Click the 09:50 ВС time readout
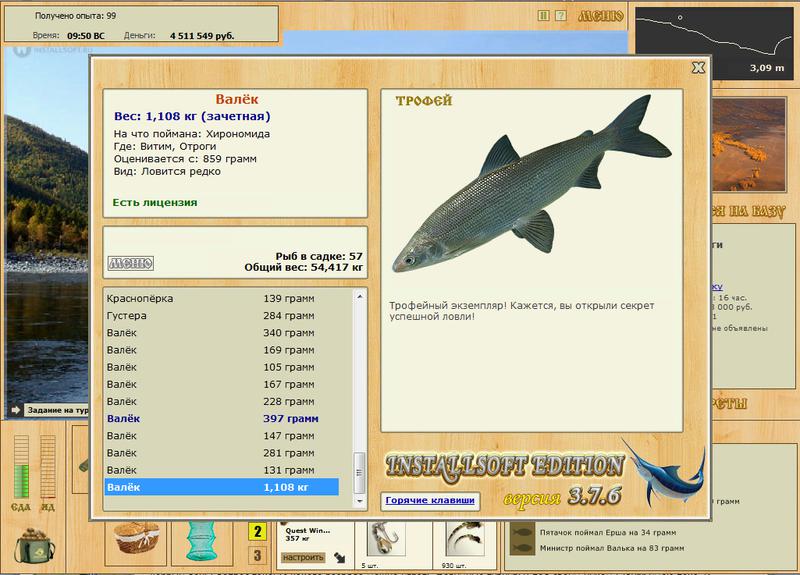This screenshot has width=800, height=575. coord(86,36)
